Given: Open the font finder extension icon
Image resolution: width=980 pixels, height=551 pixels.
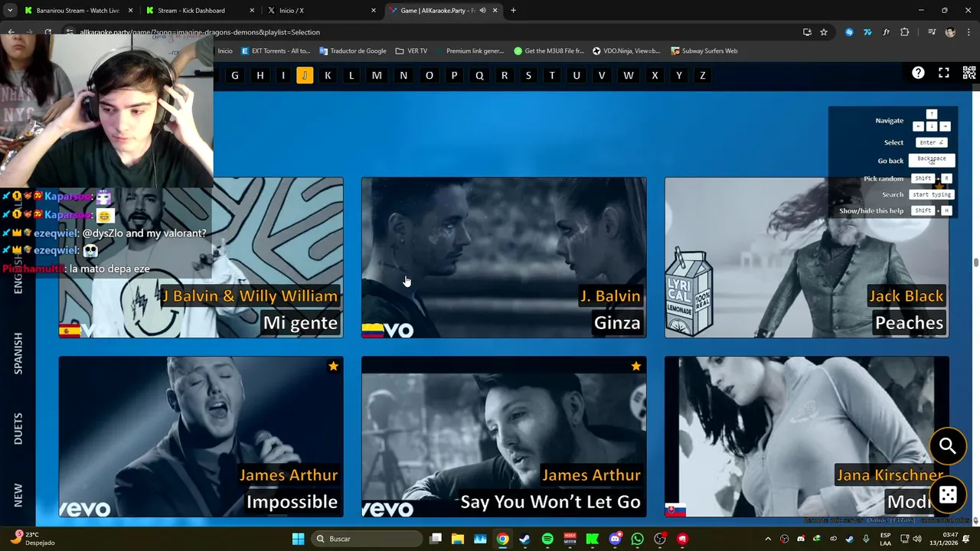Looking at the screenshot, I should pos(886,32).
